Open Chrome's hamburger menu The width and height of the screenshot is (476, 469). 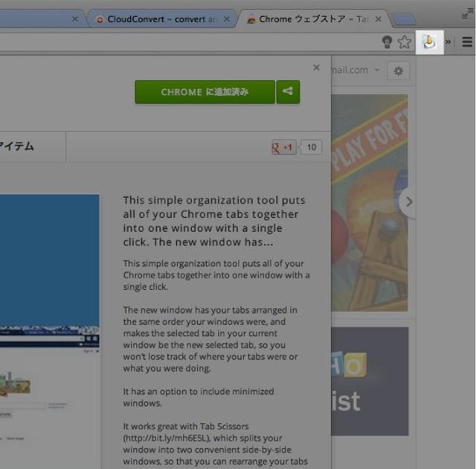[467, 42]
